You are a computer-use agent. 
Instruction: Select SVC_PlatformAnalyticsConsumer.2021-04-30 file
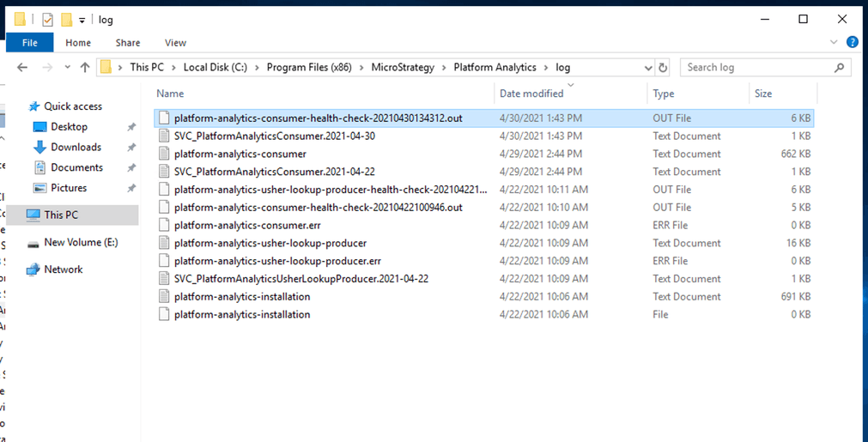point(484,136)
